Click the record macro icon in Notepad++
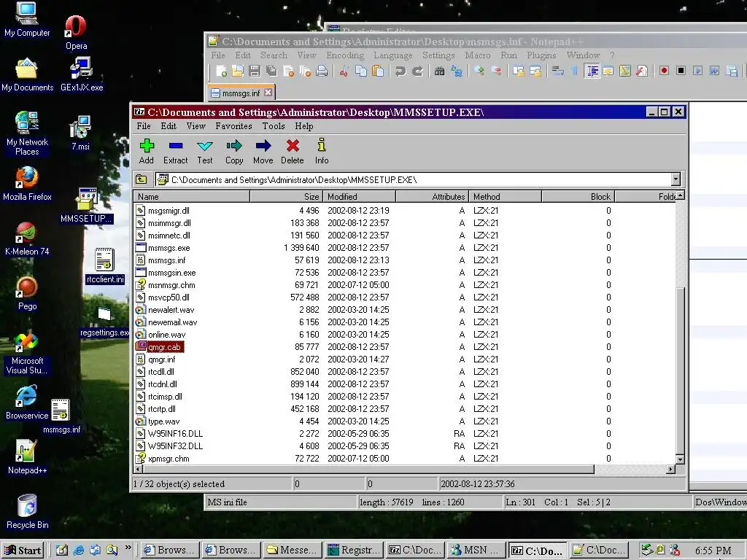Image resolution: width=747 pixels, height=560 pixels. click(664, 71)
